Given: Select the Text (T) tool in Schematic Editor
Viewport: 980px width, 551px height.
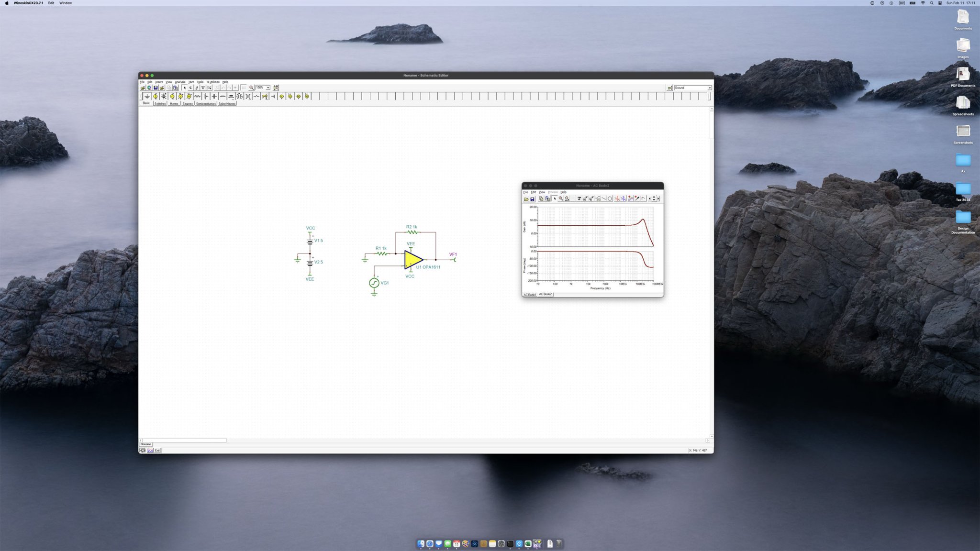Looking at the screenshot, I should (203, 88).
